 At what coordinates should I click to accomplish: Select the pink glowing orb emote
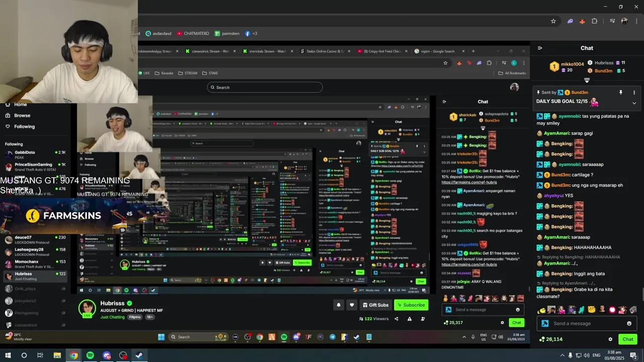coord(612,310)
